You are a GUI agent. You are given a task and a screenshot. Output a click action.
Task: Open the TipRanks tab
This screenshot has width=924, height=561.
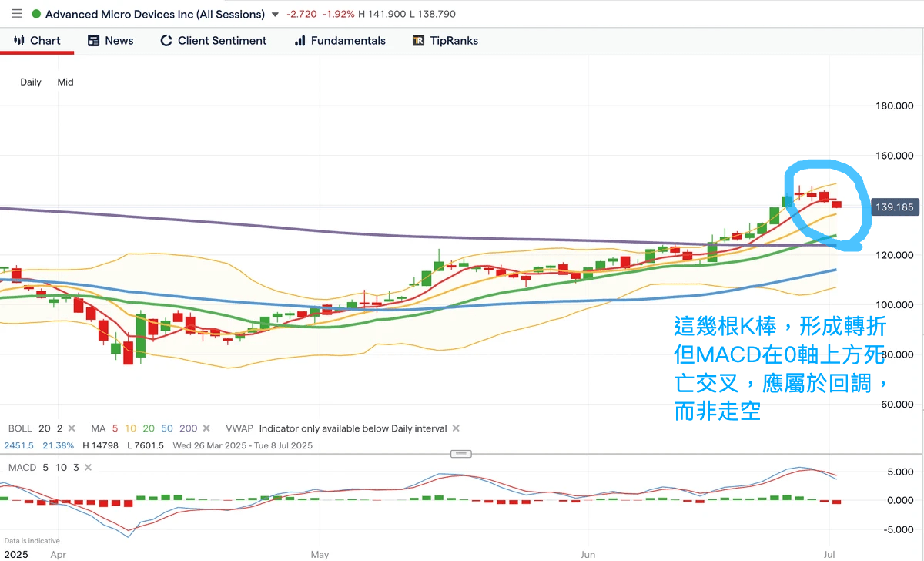pos(445,41)
